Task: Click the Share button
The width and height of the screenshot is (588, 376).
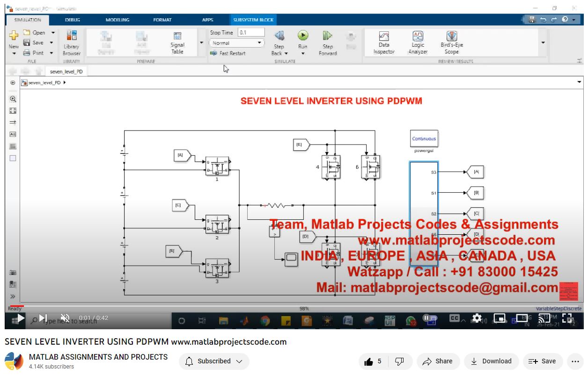Action: pos(437,361)
